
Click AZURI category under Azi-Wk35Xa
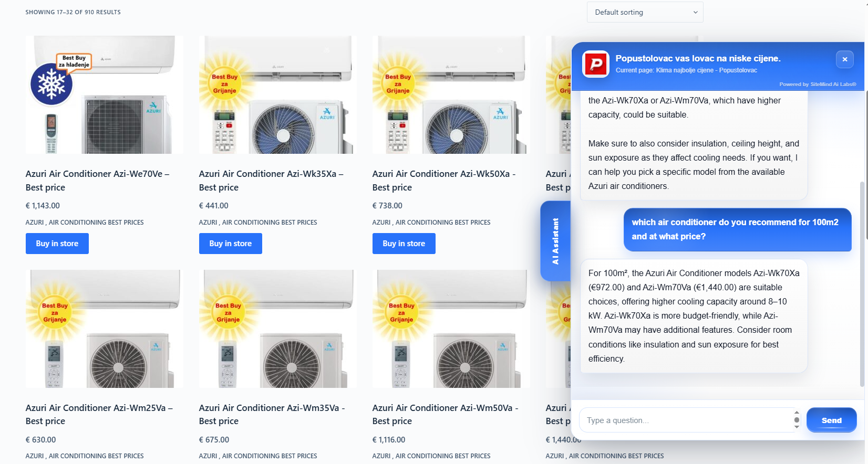pyautogui.click(x=208, y=223)
